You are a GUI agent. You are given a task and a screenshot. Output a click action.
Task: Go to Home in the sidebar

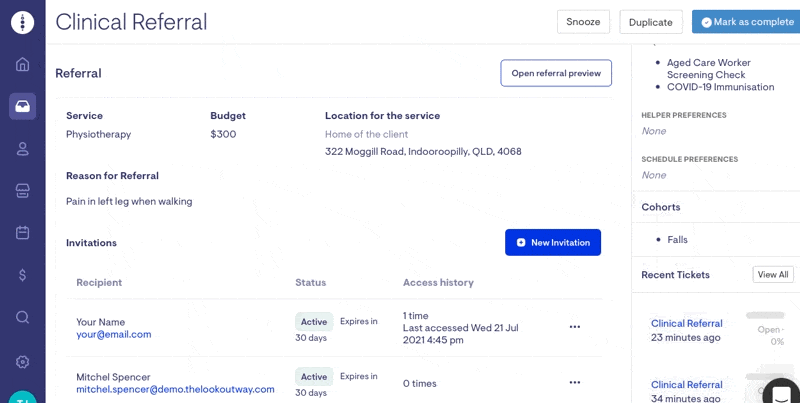pos(22,65)
